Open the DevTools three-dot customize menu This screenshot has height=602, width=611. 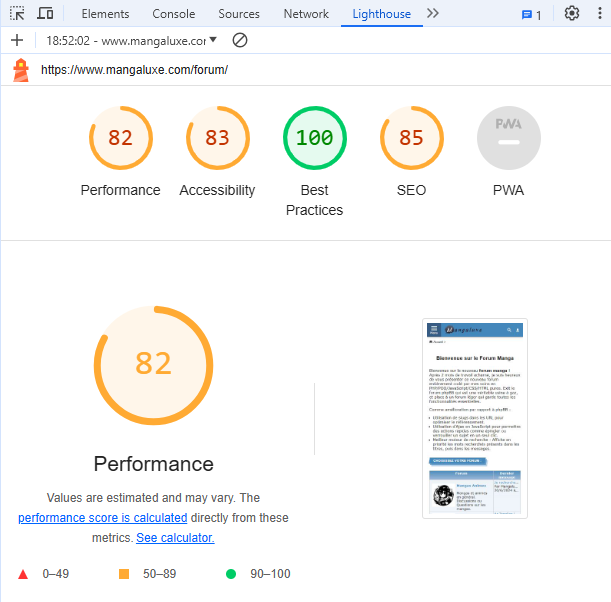tap(600, 14)
